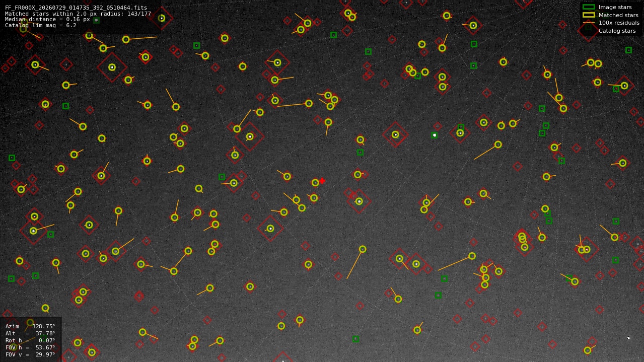This screenshot has height=362, width=644.
Task: Click the FOV v = 29.97° readout
Action: 30,354
